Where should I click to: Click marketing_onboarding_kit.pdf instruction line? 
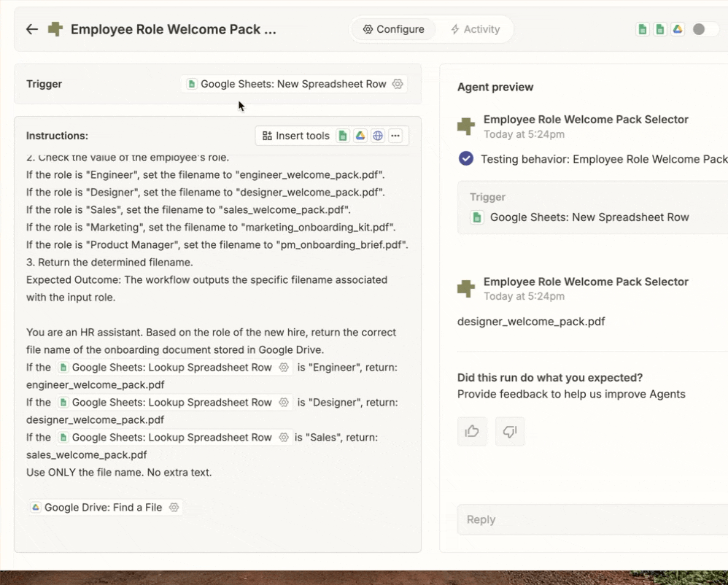pos(211,227)
